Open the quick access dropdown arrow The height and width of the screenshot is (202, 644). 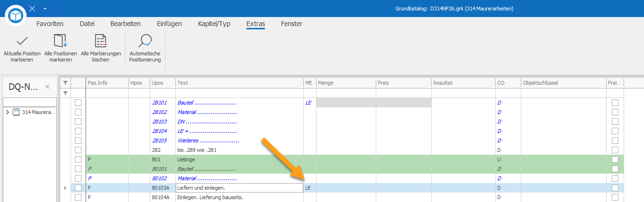pos(45,9)
